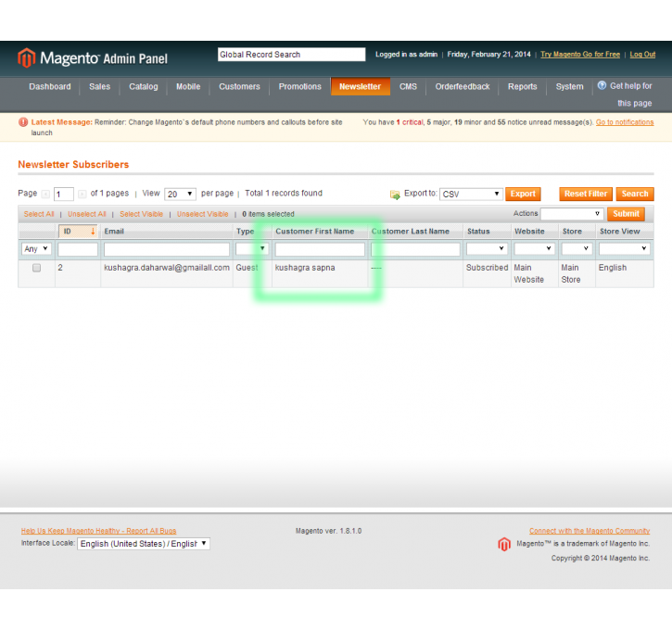Viewport: 672px width, 630px height.
Task: Click the next page arrow icon
Action: click(x=82, y=194)
